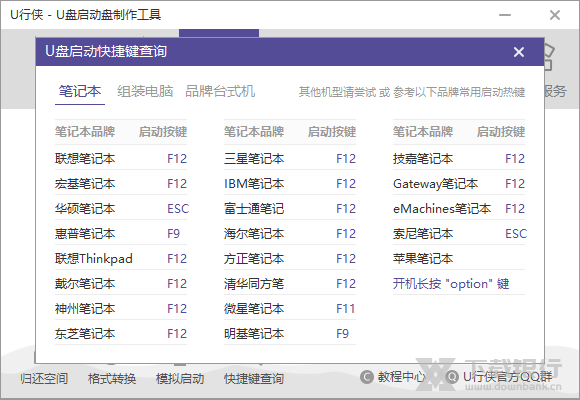Viewport: 580px width, 400px height.
Task: Click 模拟启动 in the bottom bar
Action: pyautogui.click(x=180, y=378)
